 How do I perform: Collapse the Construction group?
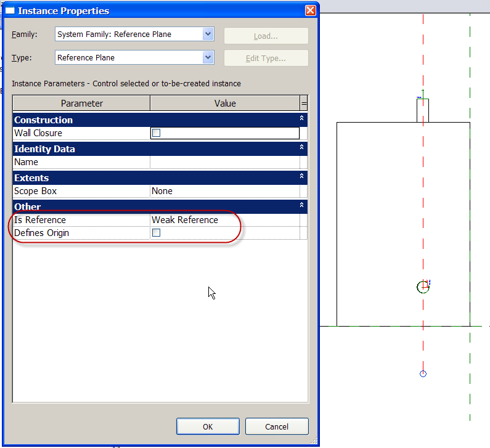tap(301, 118)
